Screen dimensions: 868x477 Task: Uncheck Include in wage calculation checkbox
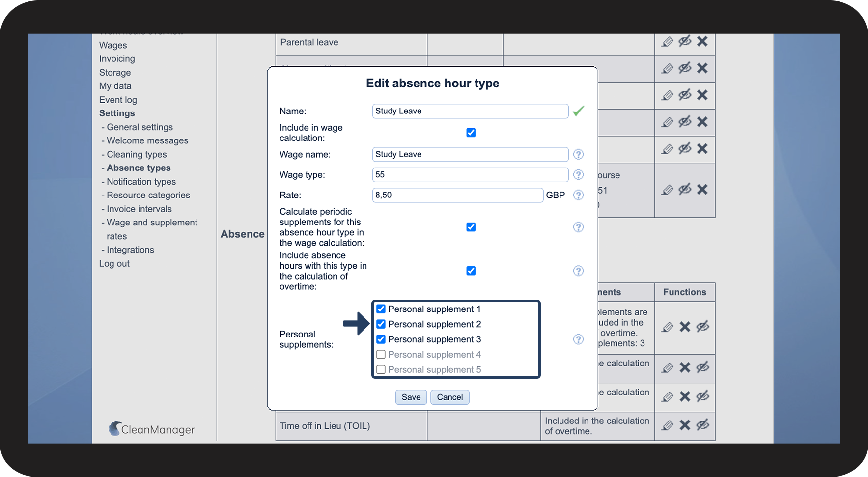coord(471,133)
